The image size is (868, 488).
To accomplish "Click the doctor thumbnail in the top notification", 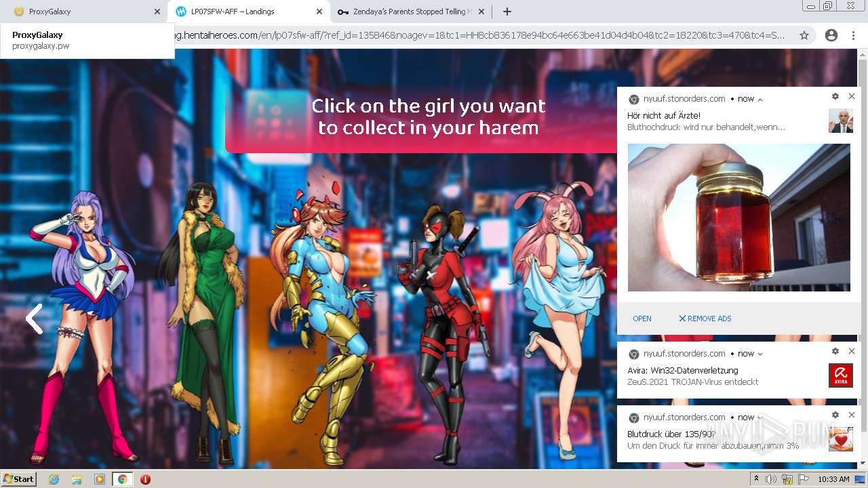I will pos(841,121).
